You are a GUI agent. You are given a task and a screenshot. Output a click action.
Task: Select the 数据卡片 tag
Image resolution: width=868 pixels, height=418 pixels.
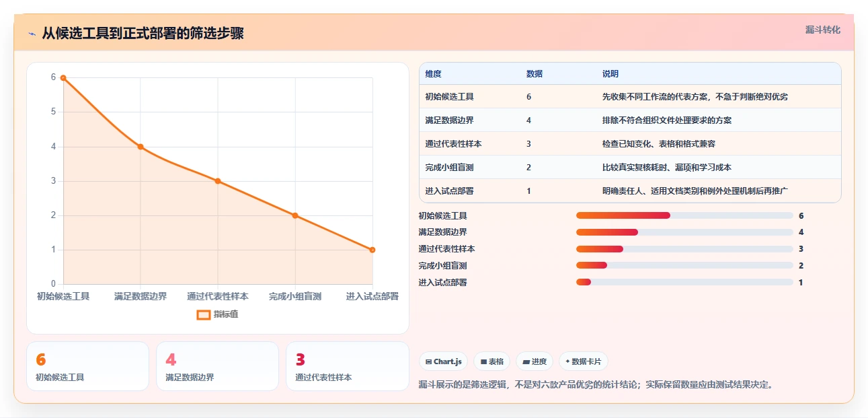pos(584,361)
